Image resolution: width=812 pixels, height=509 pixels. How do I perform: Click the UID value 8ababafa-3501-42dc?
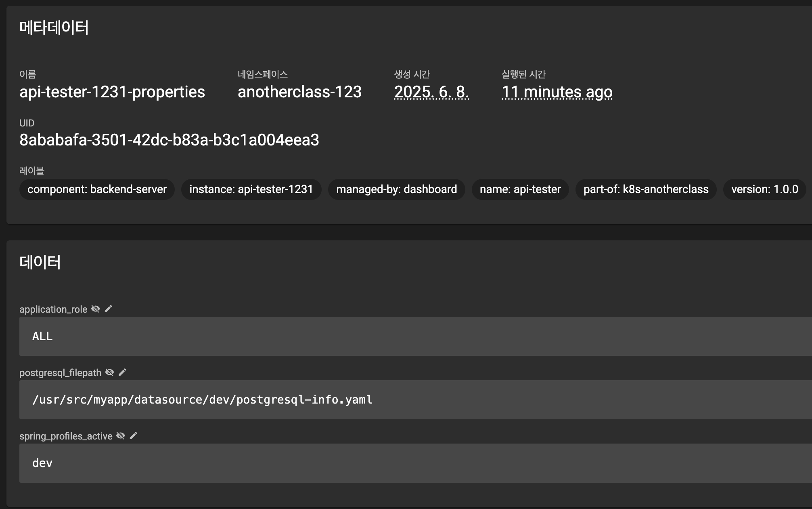coord(169,140)
